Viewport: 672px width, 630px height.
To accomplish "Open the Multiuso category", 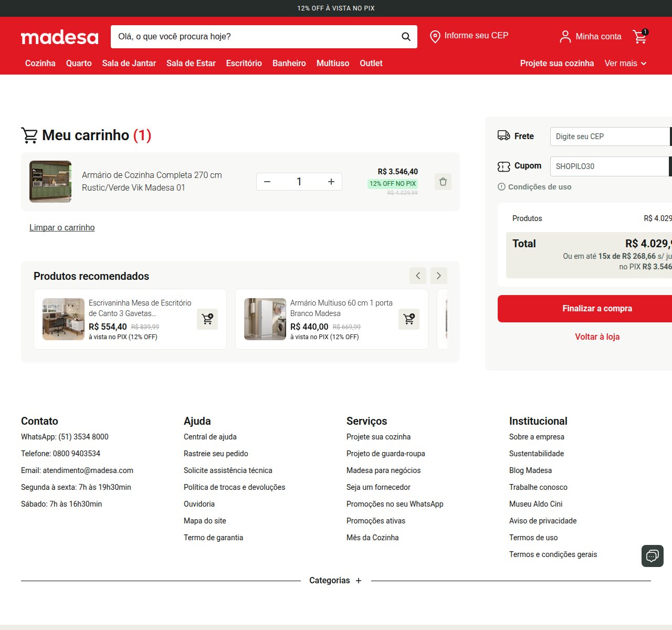I will 333,63.
